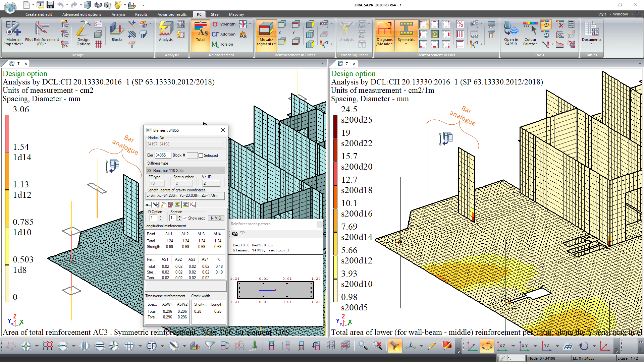Click the filter funnel icon in bottom toolbar
The width and height of the screenshot is (644, 362).
coord(210,346)
